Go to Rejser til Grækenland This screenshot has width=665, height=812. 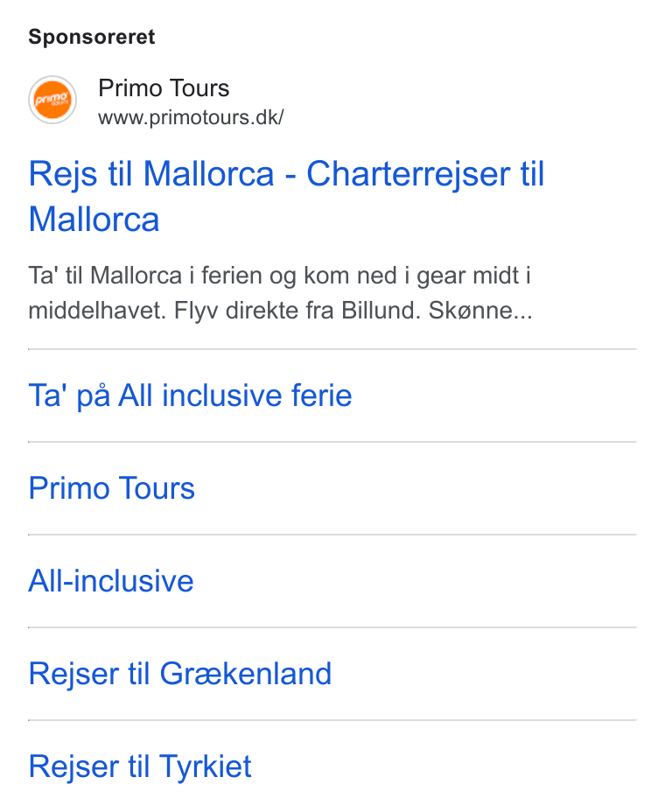click(x=180, y=673)
